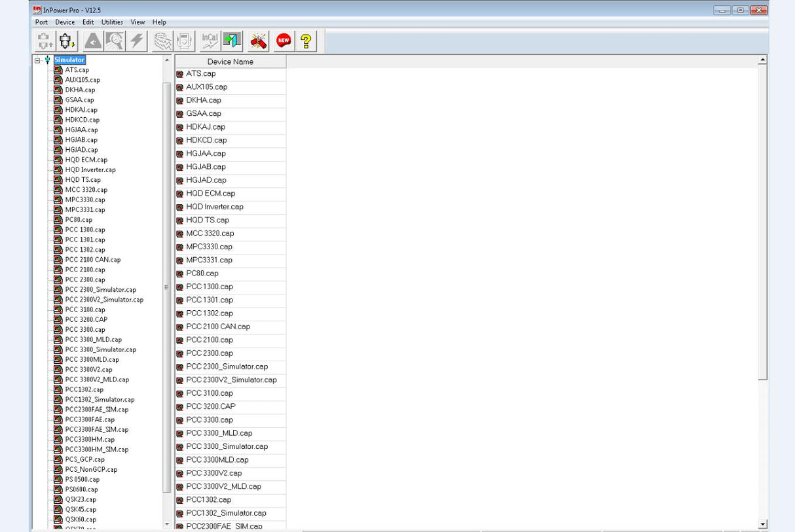
Task: Click the exit door toolbar icon
Action: coord(232,41)
